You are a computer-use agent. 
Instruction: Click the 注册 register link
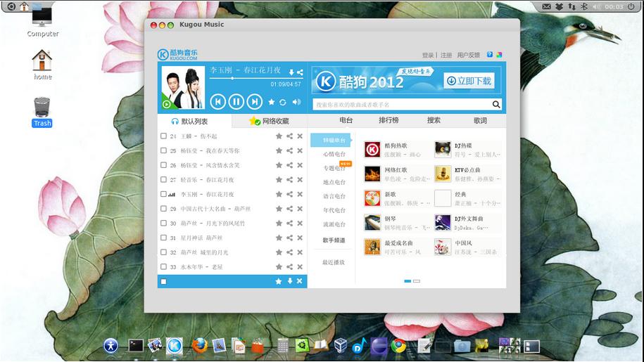pyautogui.click(x=446, y=55)
